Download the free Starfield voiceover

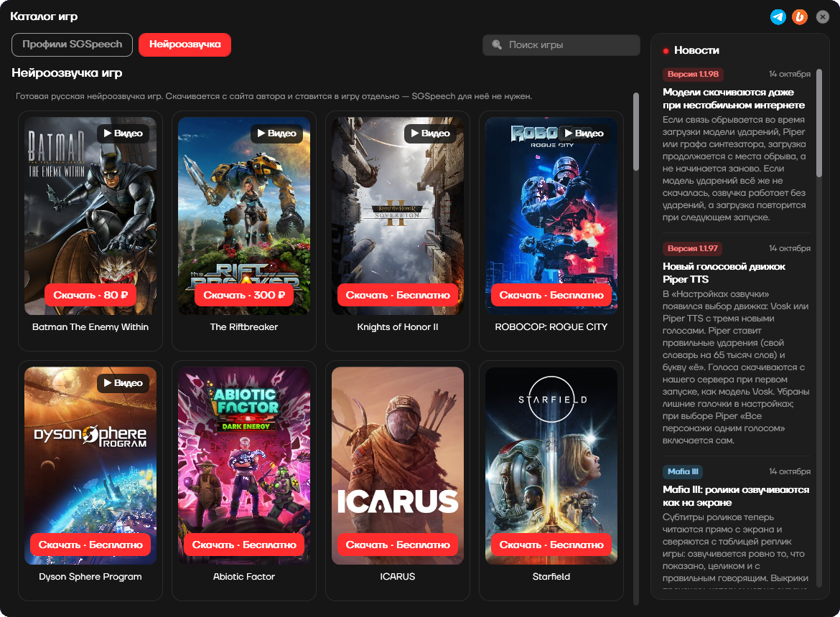click(551, 545)
